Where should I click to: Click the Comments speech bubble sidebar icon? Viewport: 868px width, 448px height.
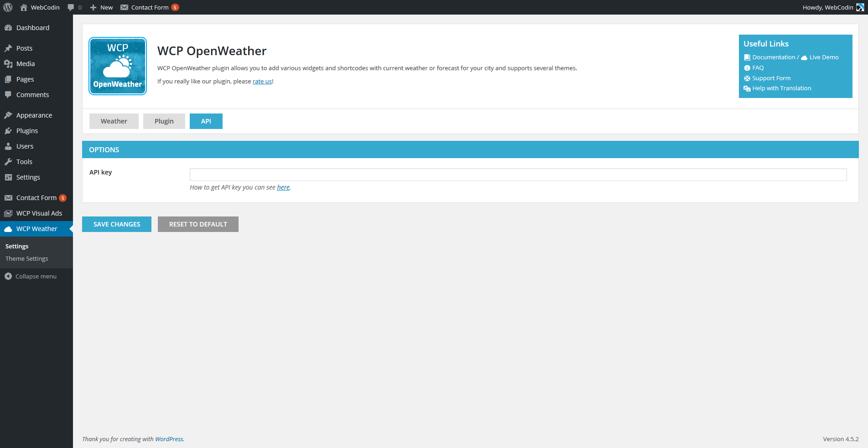click(8, 95)
